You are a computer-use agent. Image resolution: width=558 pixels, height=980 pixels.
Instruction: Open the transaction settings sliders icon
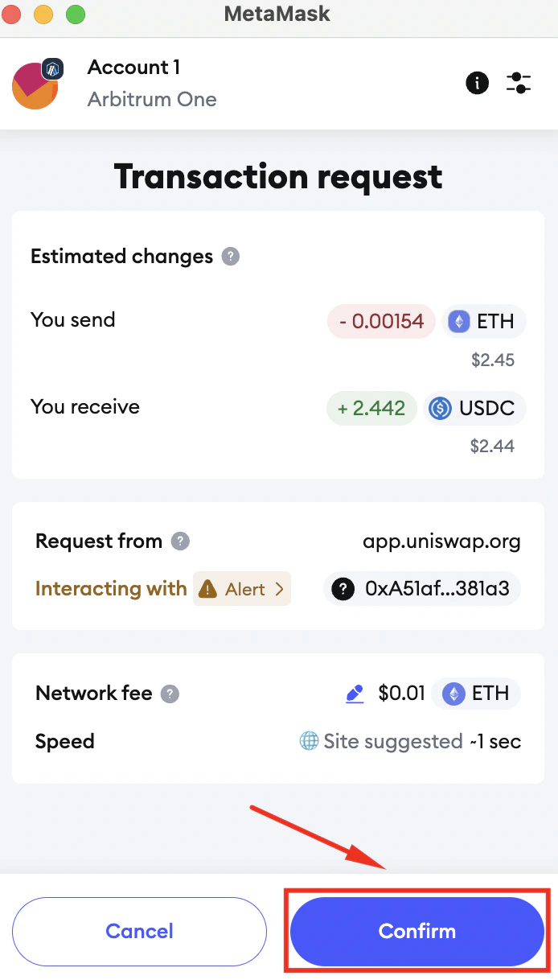[x=519, y=83]
